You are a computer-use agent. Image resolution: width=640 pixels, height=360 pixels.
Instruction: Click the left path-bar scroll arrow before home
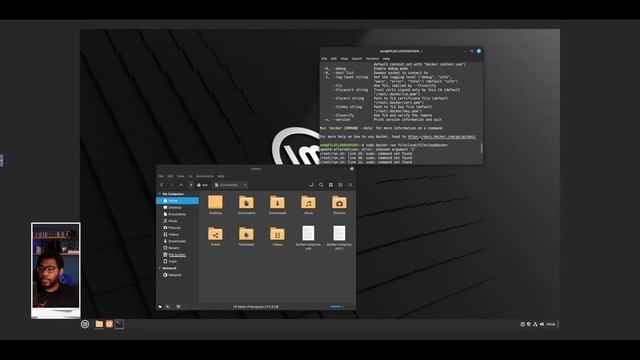point(191,185)
